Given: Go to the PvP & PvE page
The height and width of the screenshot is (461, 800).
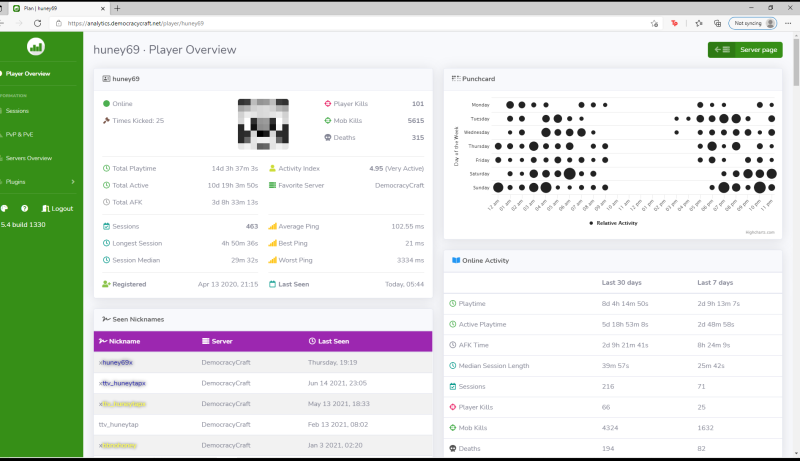Looking at the screenshot, I should point(19,135).
